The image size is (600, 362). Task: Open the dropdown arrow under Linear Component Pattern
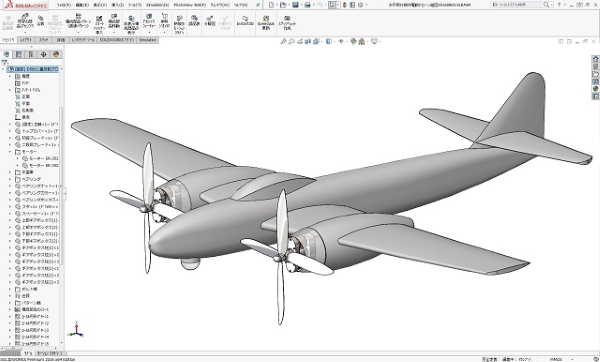tap(78, 33)
